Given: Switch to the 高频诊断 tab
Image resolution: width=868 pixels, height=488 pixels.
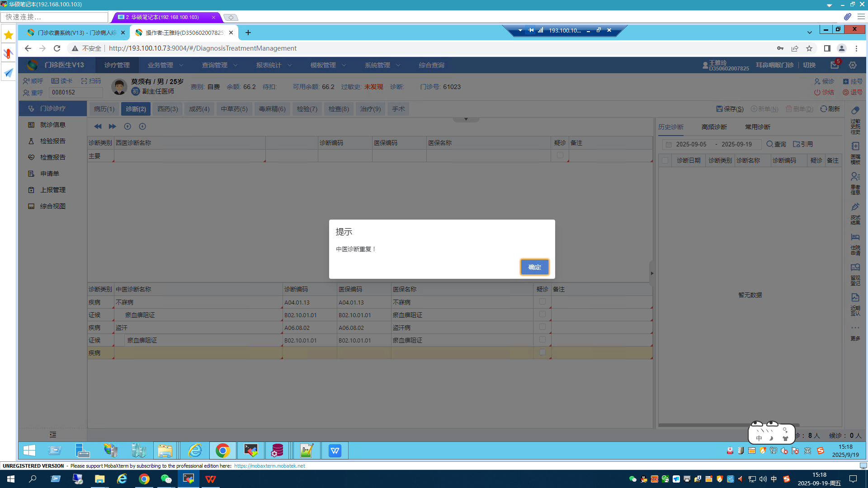Looking at the screenshot, I should coord(714,127).
